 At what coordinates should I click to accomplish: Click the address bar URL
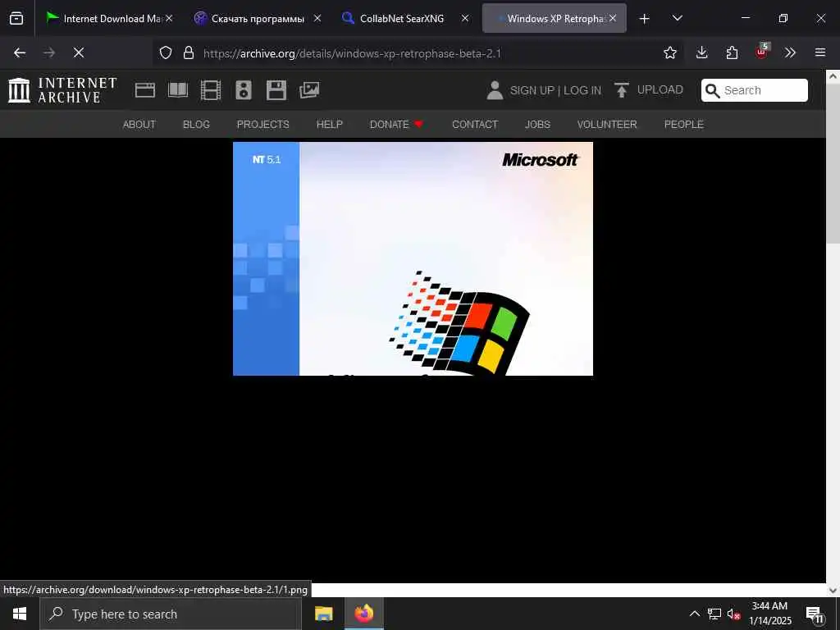352,53
